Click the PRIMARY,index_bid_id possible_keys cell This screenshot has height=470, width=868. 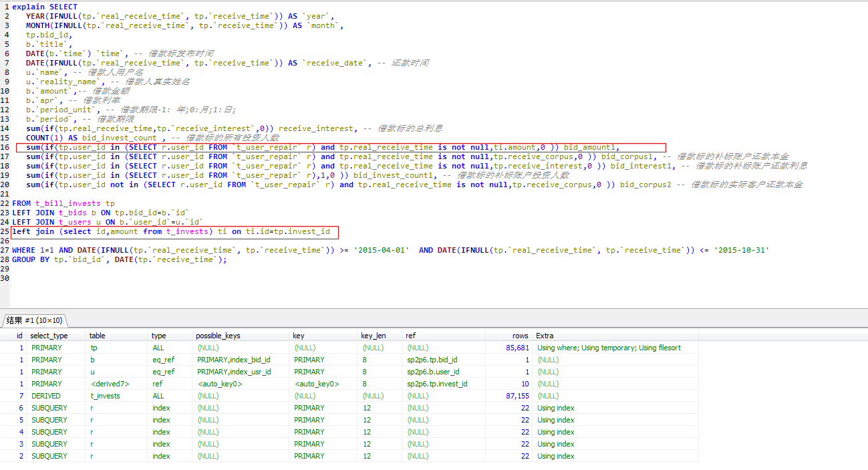click(234, 360)
